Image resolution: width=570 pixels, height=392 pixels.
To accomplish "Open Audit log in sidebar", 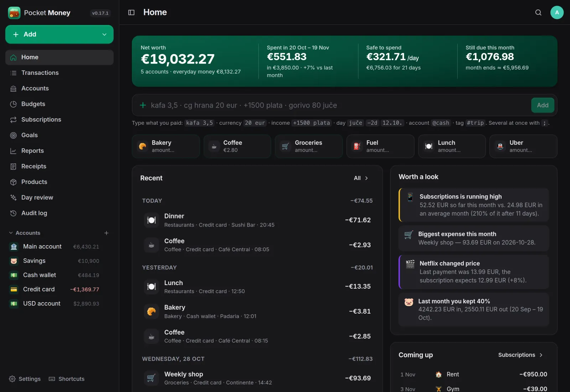I will click(x=59, y=213).
